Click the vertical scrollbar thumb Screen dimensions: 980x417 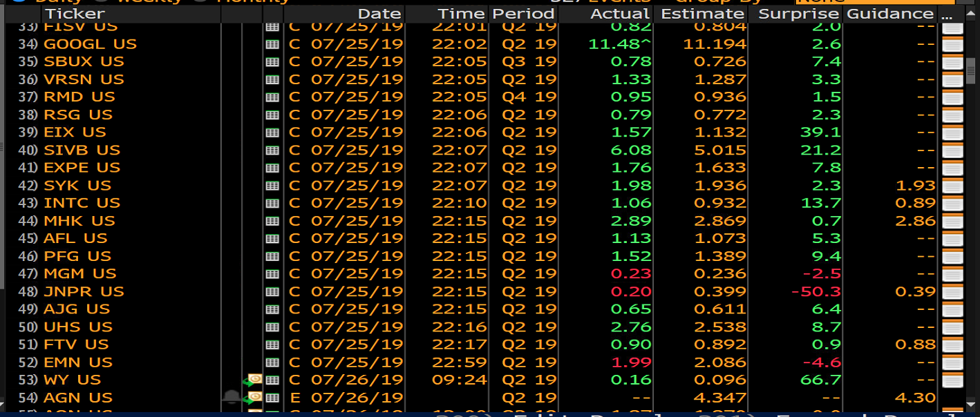[972, 70]
